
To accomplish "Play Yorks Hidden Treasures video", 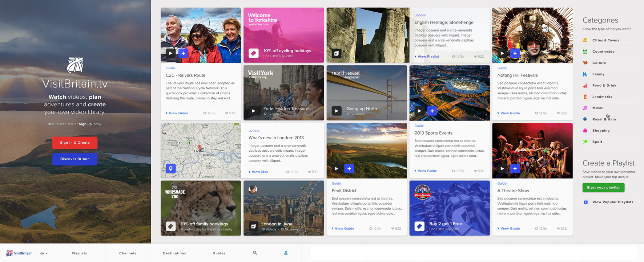I will pyautogui.click(x=254, y=111).
